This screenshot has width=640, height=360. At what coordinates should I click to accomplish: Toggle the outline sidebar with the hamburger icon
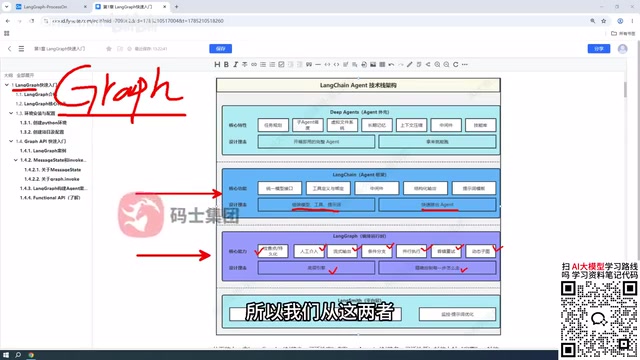click(21, 49)
